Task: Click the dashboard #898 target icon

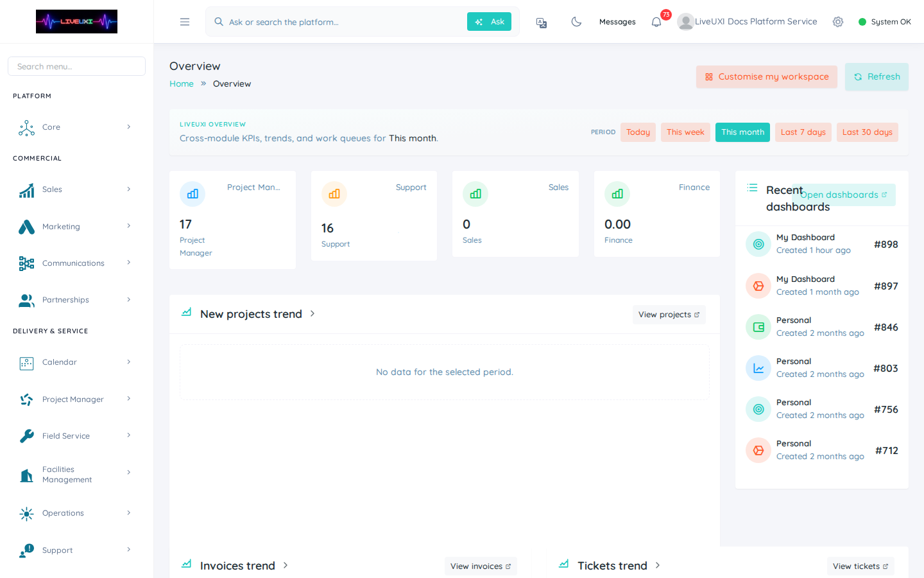Action: click(758, 244)
